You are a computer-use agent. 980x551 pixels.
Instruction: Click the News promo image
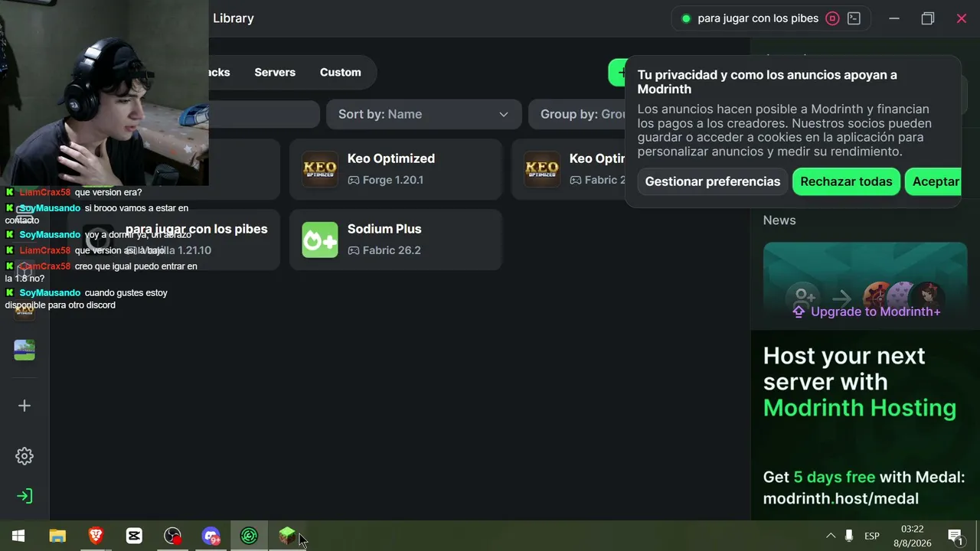point(865,285)
